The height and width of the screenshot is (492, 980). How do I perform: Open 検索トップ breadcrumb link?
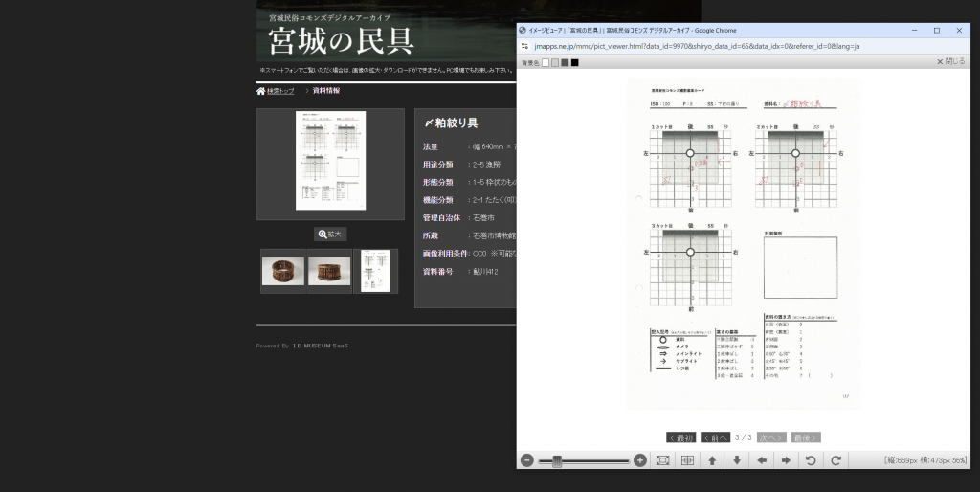tap(276, 91)
